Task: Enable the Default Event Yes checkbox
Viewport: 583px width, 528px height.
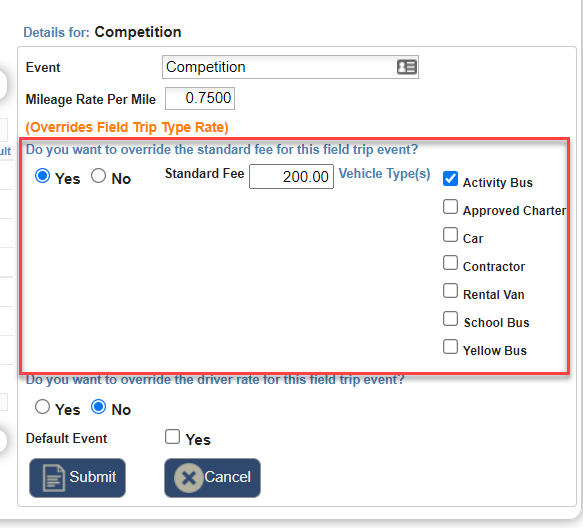Action: 173,437
